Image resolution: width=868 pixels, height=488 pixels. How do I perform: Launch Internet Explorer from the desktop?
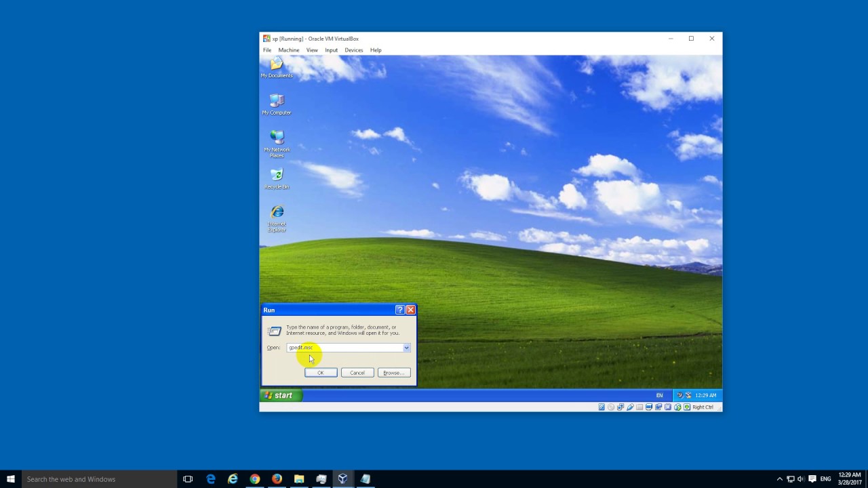pos(277,212)
